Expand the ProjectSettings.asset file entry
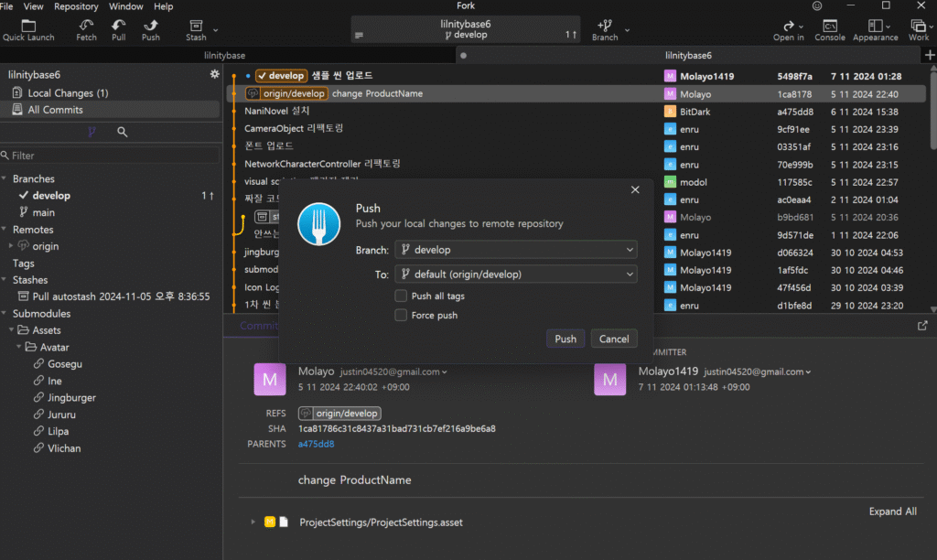The image size is (937, 560). click(253, 522)
